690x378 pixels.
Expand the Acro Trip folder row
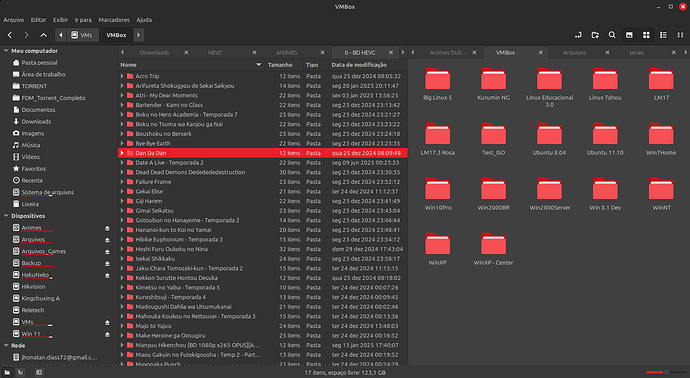[122, 76]
